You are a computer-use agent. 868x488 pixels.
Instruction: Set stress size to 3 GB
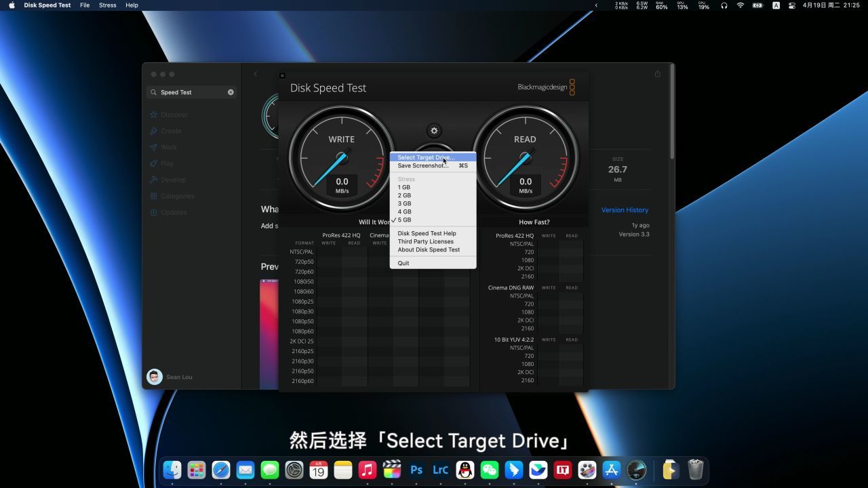point(433,203)
